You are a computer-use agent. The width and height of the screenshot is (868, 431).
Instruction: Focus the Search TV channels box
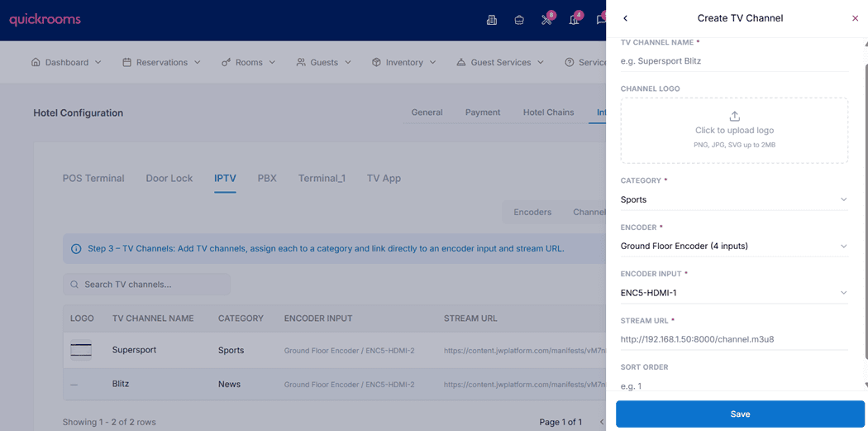tap(146, 285)
